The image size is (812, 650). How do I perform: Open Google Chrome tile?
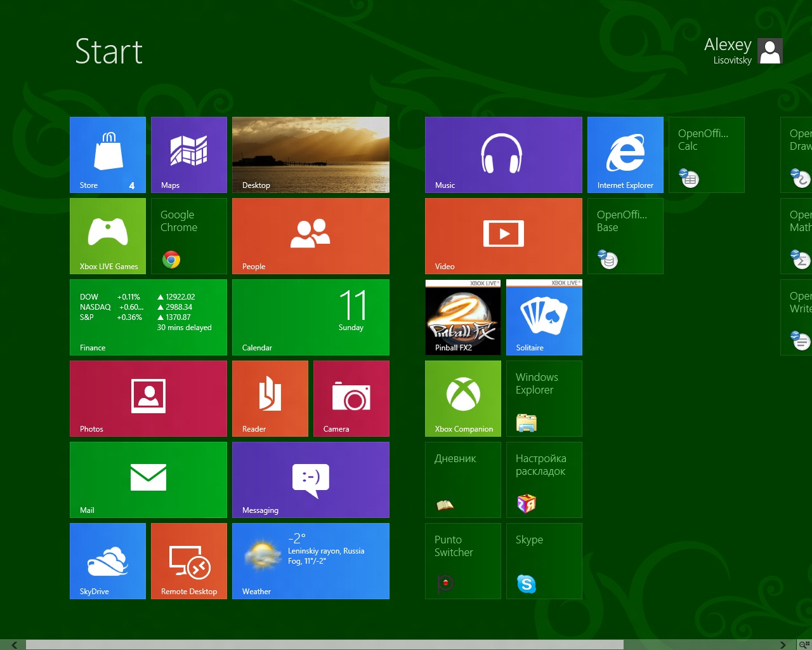point(189,236)
